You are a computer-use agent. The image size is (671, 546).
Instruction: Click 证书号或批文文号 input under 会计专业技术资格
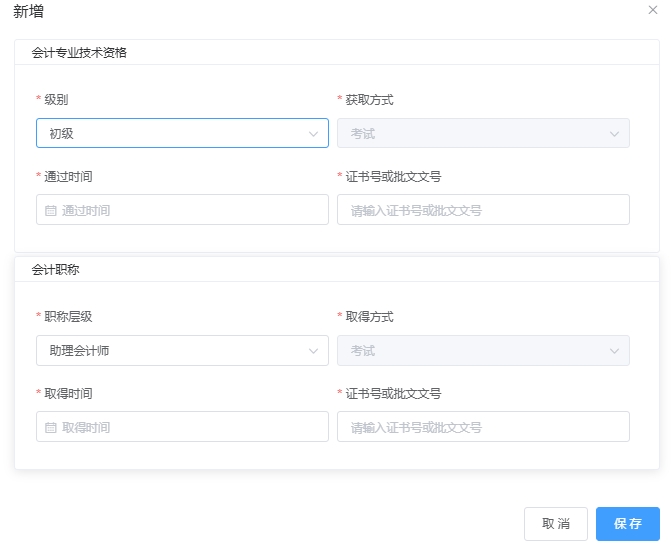(x=483, y=210)
